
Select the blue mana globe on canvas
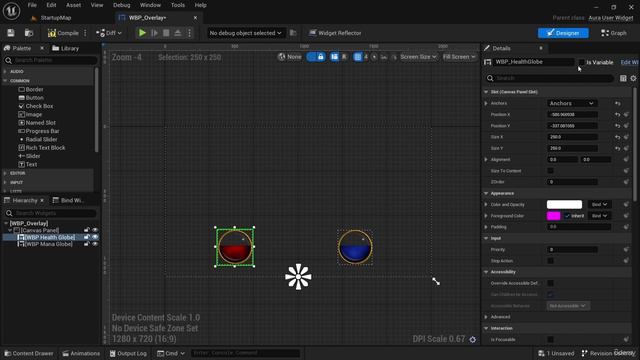pyautogui.click(x=355, y=247)
